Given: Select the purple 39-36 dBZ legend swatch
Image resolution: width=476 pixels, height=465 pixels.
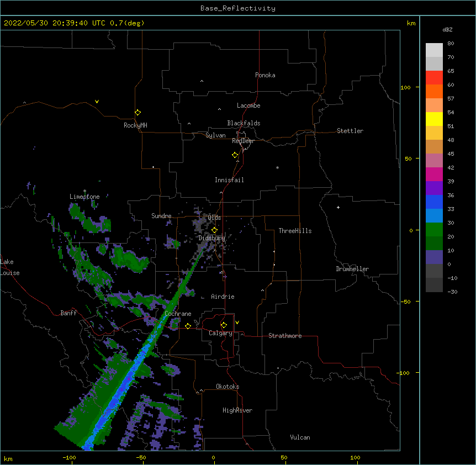Looking at the screenshot, I should pyautogui.click(x=434, y=188).
